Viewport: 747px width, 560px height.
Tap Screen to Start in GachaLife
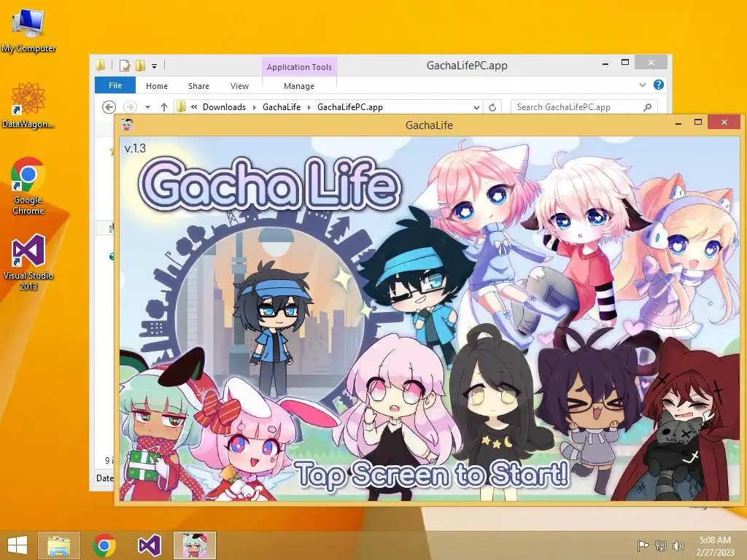point(432,474)
